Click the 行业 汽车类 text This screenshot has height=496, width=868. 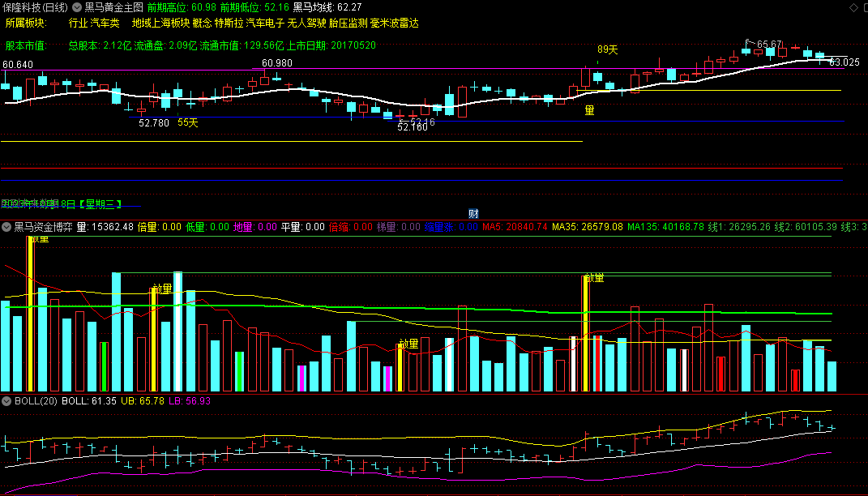[x=94, y=24]
